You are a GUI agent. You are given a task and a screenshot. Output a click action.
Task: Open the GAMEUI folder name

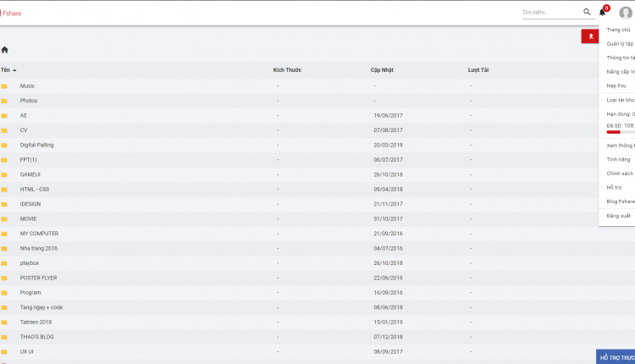coord(30,174)
